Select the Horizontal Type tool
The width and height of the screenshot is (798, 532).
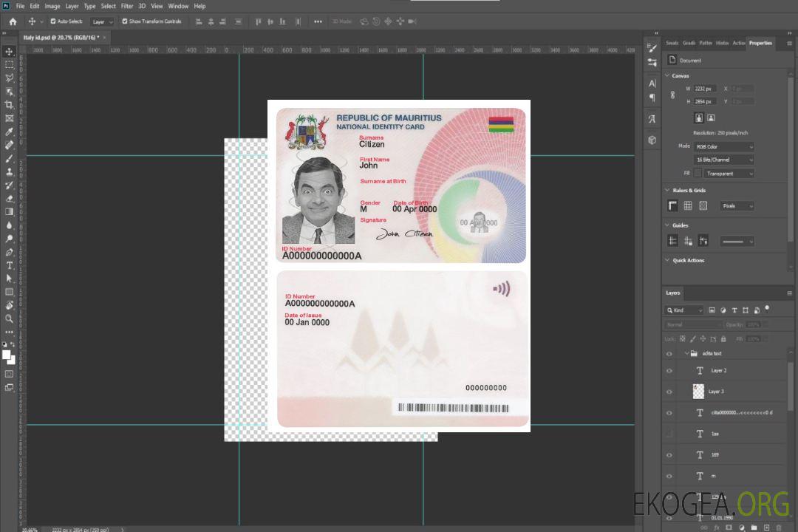point(9,265)
